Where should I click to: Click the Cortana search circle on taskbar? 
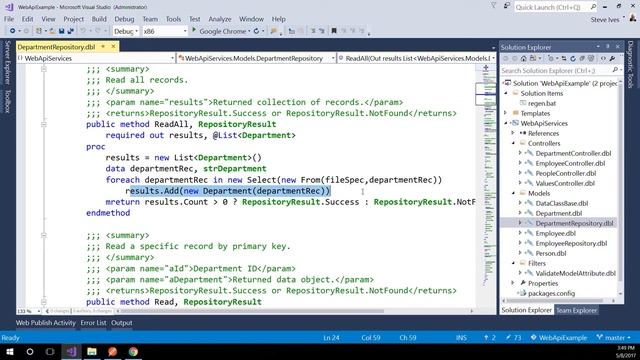coord(30,351)
